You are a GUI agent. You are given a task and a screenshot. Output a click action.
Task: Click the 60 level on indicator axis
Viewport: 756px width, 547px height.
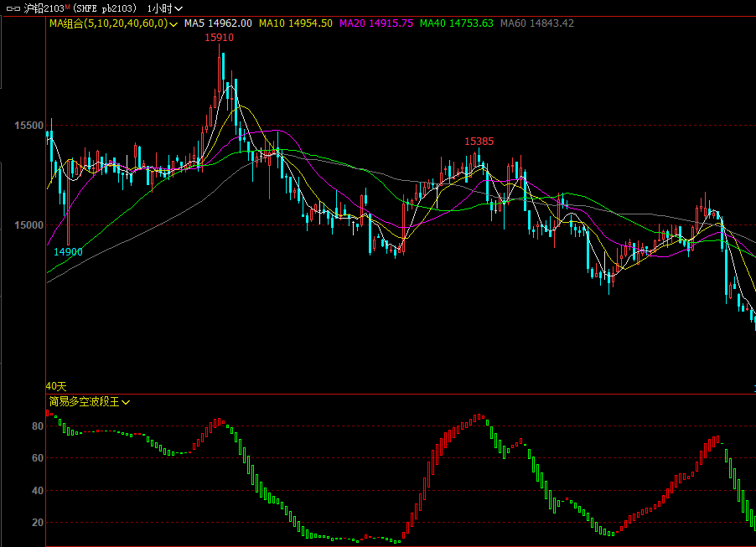pyautogui.click(x=38, y=458)
